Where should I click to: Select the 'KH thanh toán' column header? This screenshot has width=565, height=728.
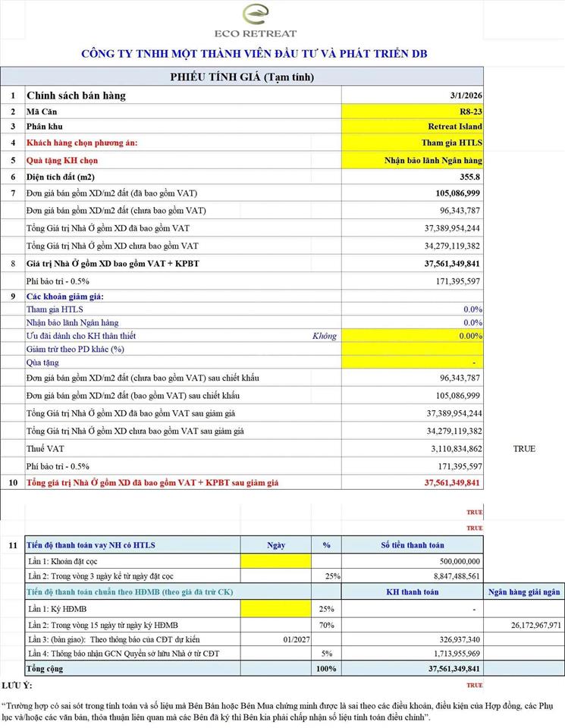(413, 592)
